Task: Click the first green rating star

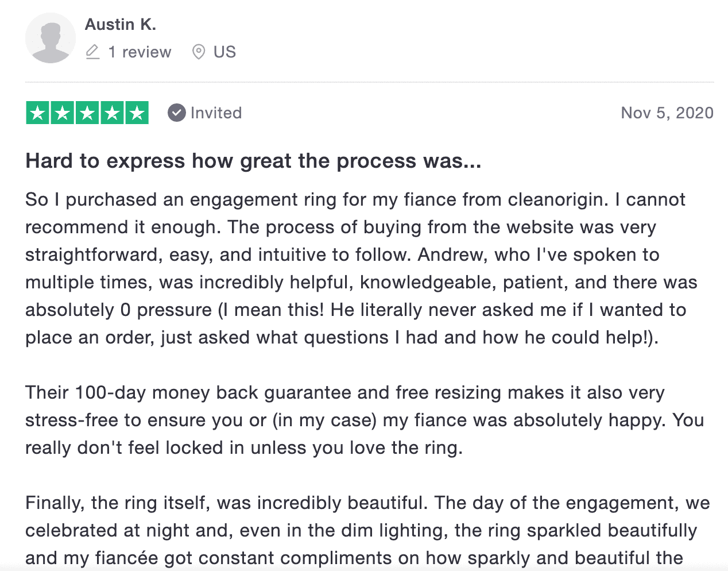Action: click(38, 113)
